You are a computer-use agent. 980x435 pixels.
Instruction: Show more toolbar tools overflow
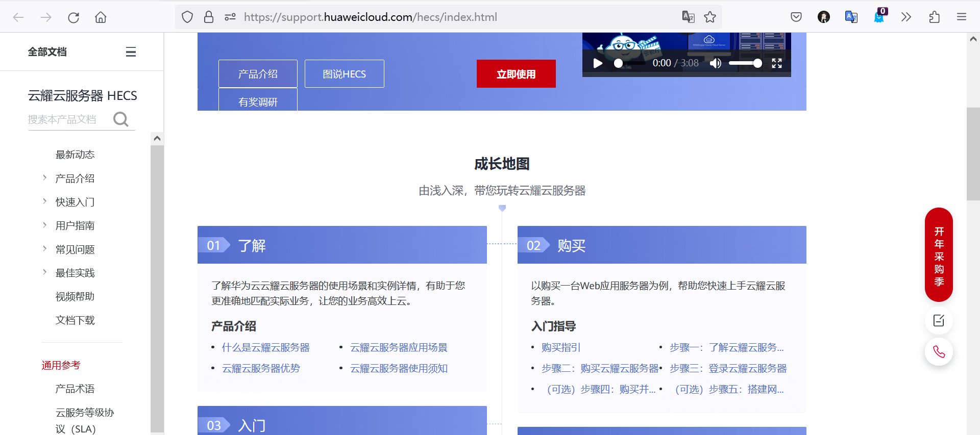906,17
